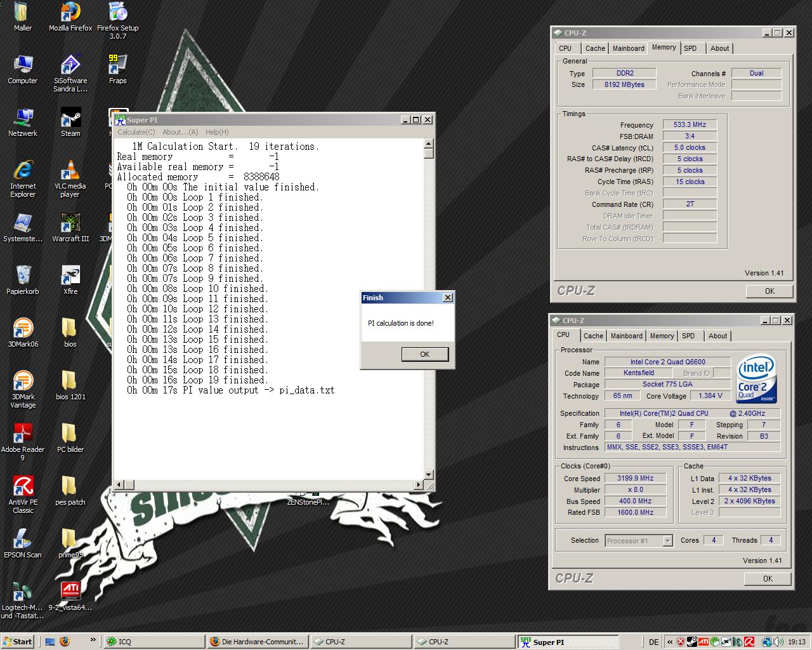Open the About...(A) menu in Super PI

[180, 132]
